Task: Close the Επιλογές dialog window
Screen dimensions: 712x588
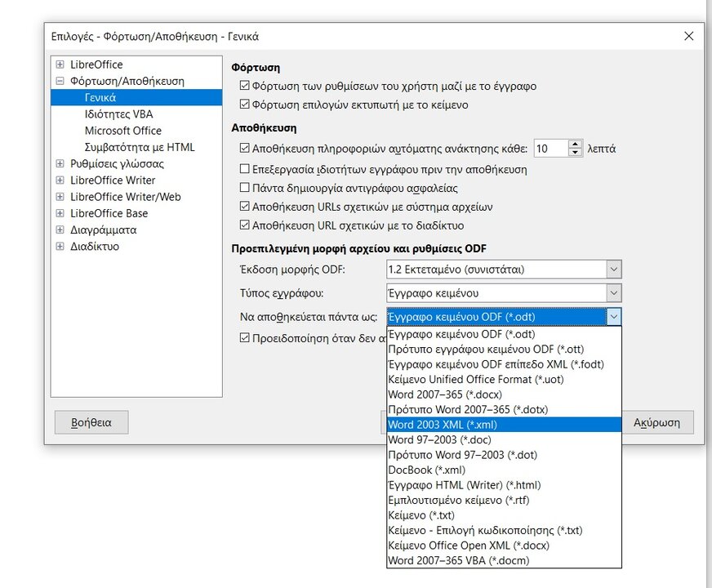Action: (x=688, y=36)
